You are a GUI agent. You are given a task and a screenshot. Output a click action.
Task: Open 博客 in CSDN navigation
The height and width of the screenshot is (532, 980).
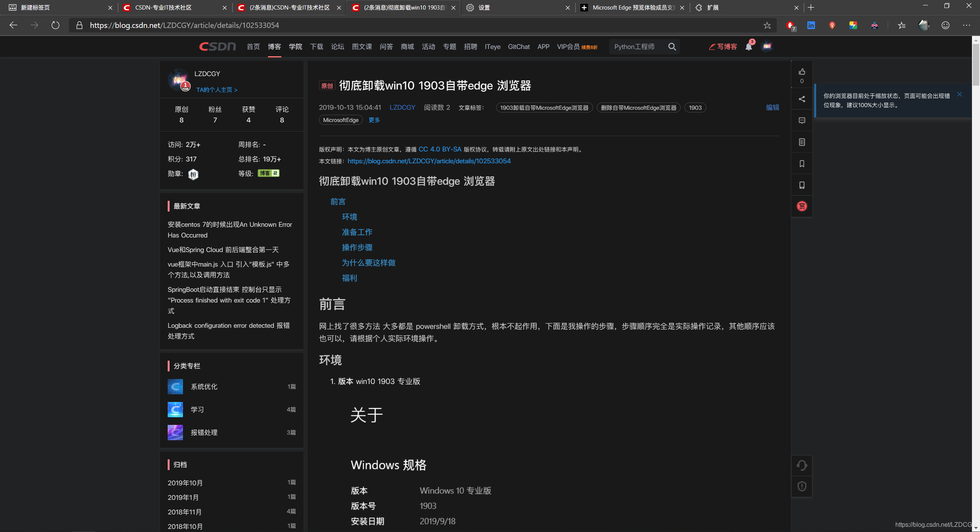click(274, 47)
